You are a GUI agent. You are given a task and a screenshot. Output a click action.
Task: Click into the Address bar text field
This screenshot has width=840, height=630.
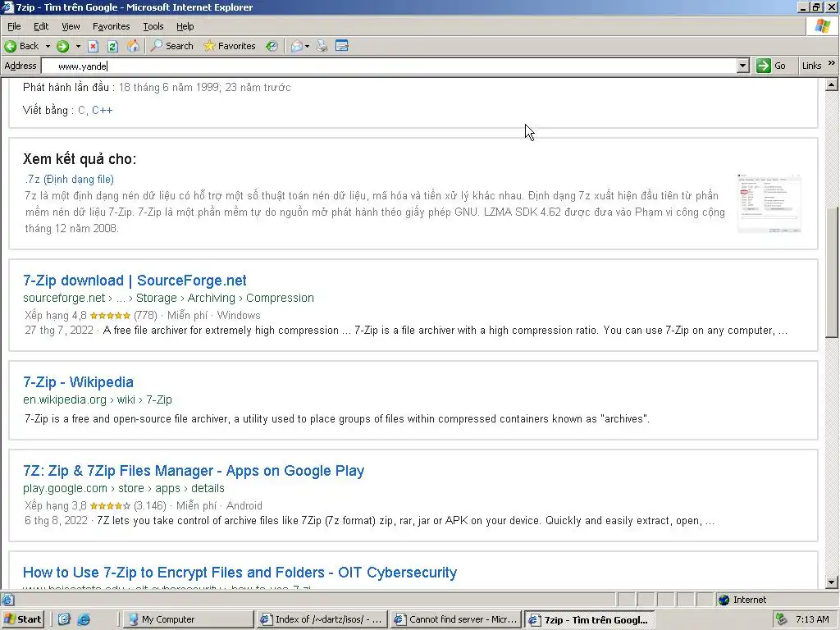[x=390, y=66]
